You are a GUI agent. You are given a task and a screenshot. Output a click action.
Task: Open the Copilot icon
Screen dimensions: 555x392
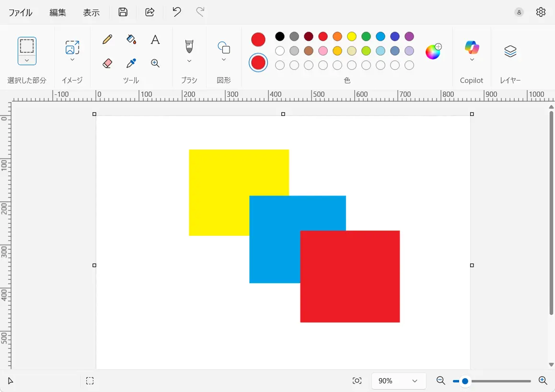pyautogui.click(x=472, y=47)
